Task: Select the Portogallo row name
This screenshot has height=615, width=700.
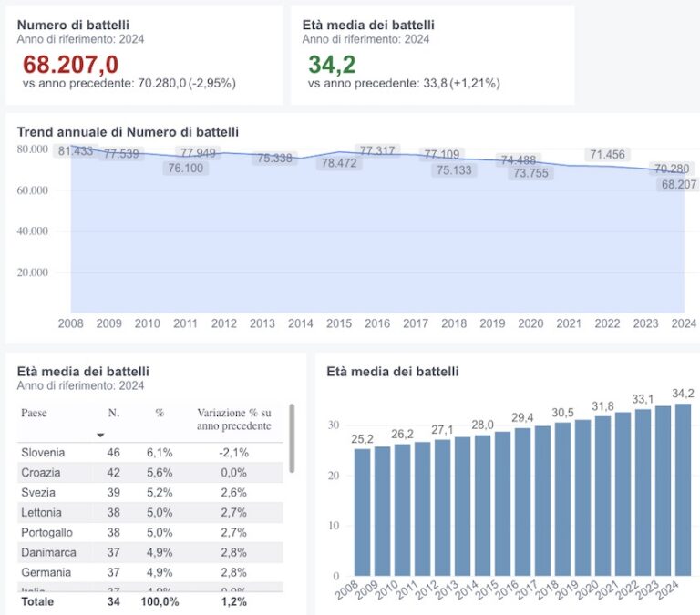Action: [46, 532]
